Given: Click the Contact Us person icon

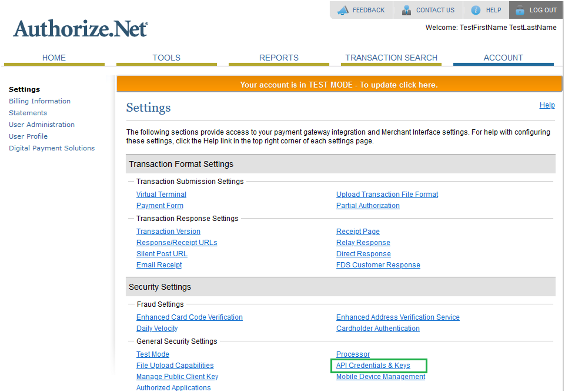Looking at the screenshot, I should [406, 10].
